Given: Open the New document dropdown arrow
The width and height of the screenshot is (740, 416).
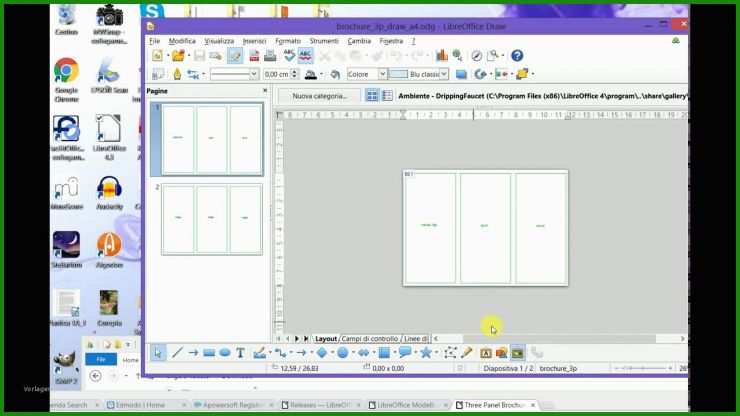Looking at the screenshot, I should coord(168,56).
